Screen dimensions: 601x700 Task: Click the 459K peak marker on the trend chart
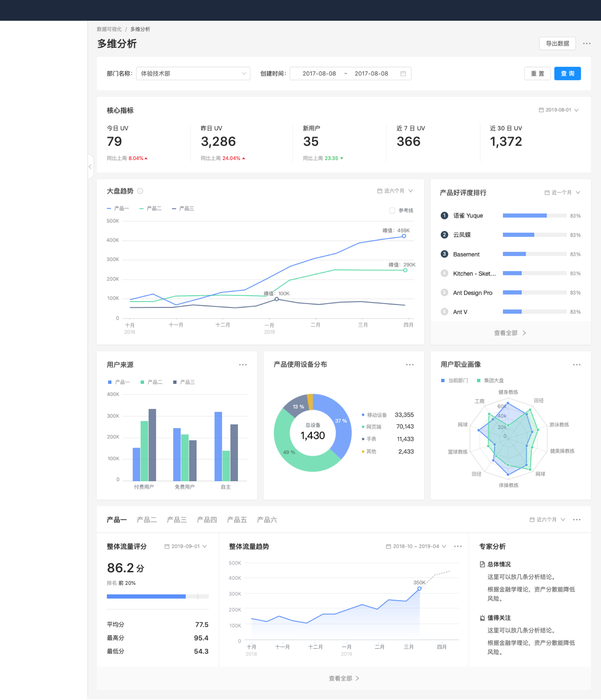pos(404,236)
